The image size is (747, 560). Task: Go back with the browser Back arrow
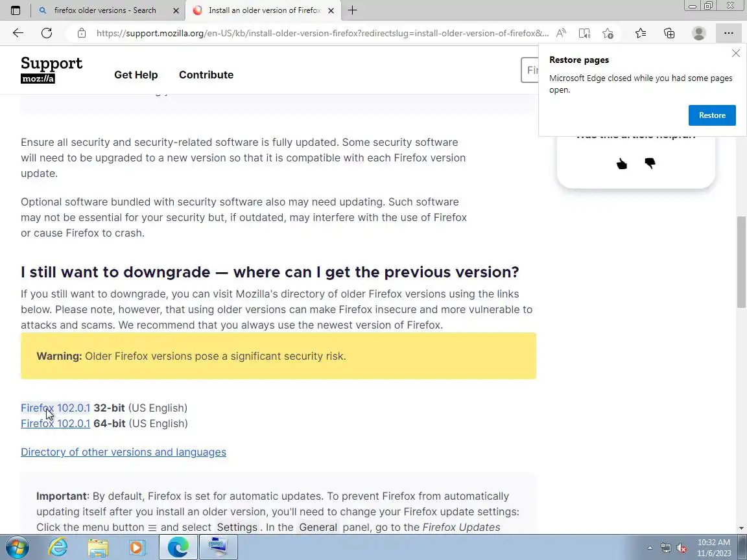18,33
